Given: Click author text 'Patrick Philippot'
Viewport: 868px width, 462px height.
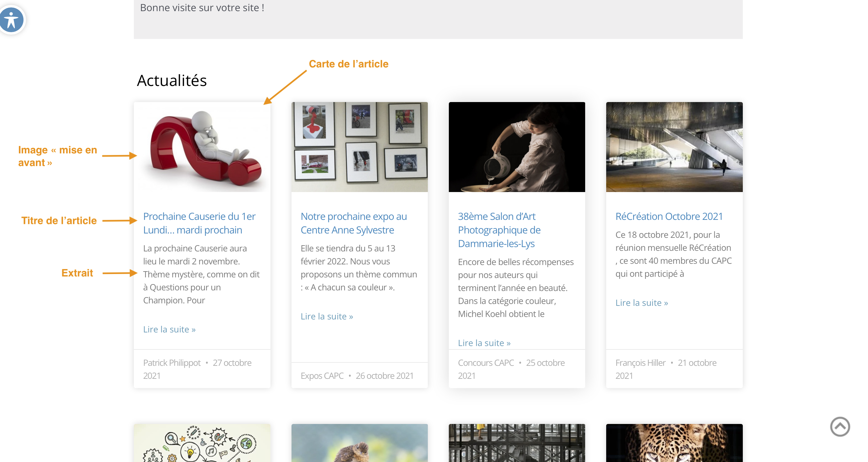Looking at the screenshot, I should (172, 363).
